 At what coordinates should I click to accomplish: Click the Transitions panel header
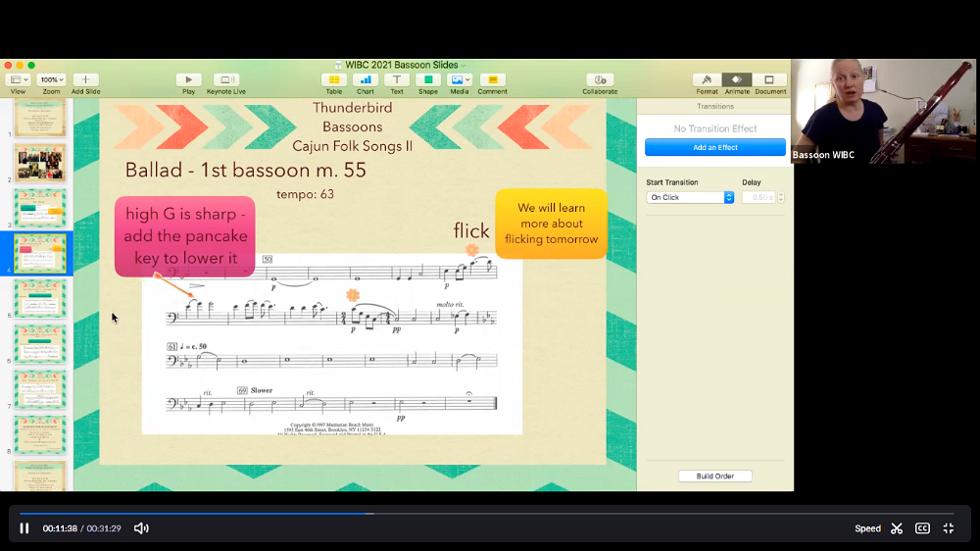click(715, 106)
